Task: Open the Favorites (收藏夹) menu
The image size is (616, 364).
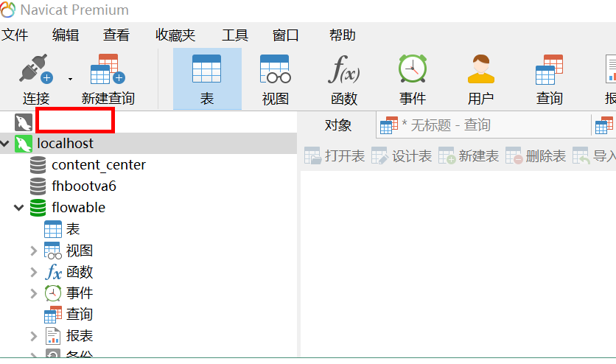Action: click(175, 35)
